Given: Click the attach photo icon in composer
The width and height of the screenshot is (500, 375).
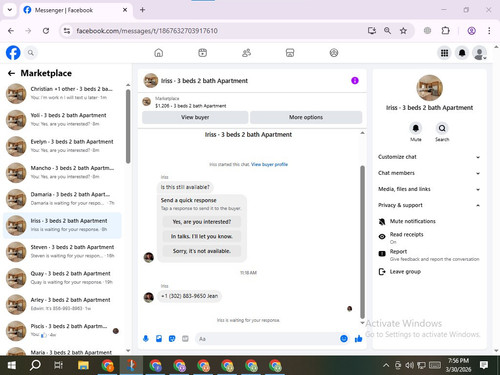Looking at the screenshot, I should tap(159, 339).
